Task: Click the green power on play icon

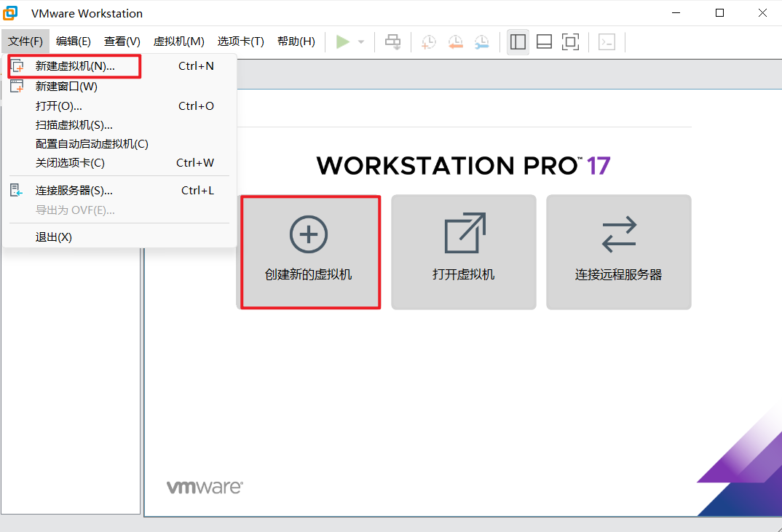Action: tap(342, 42)
